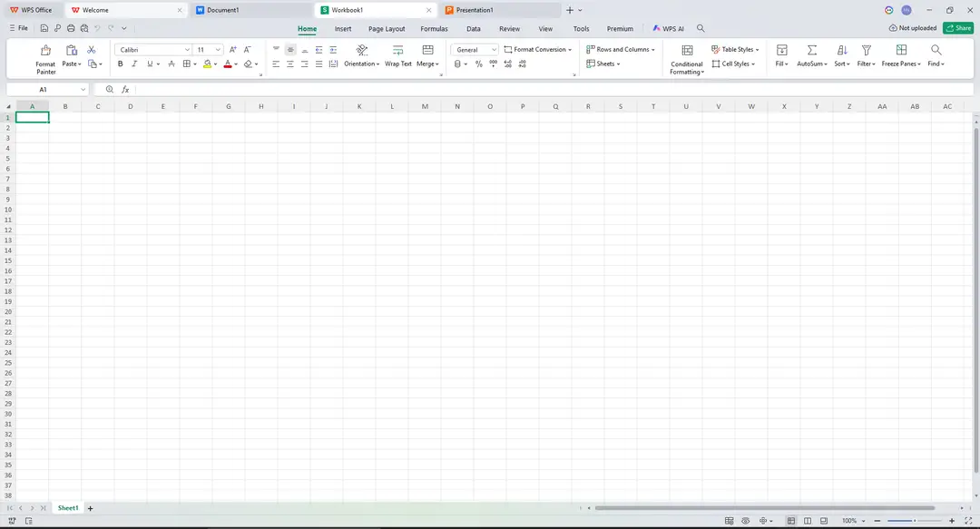Viewport: 980px width, 529px height.
Task: Expand the Name Box dropdown arrow
Action: (83, 90)
